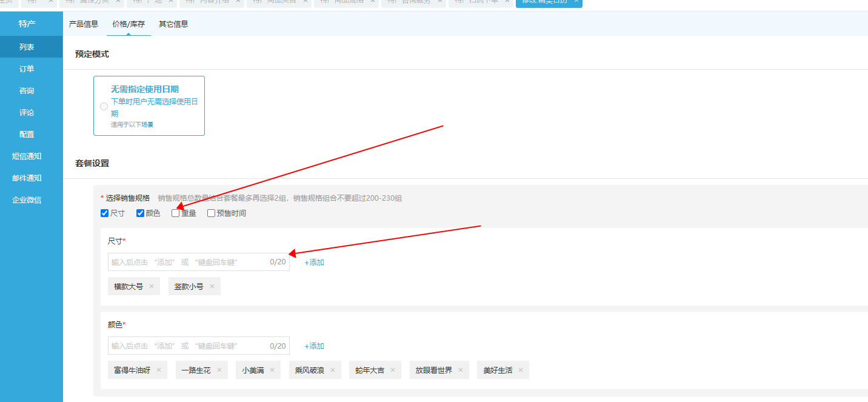Viewport: 868px width, 402px height.
Task: Uncheck the 尺寸 specification checkbox
Action: [105, 213]
